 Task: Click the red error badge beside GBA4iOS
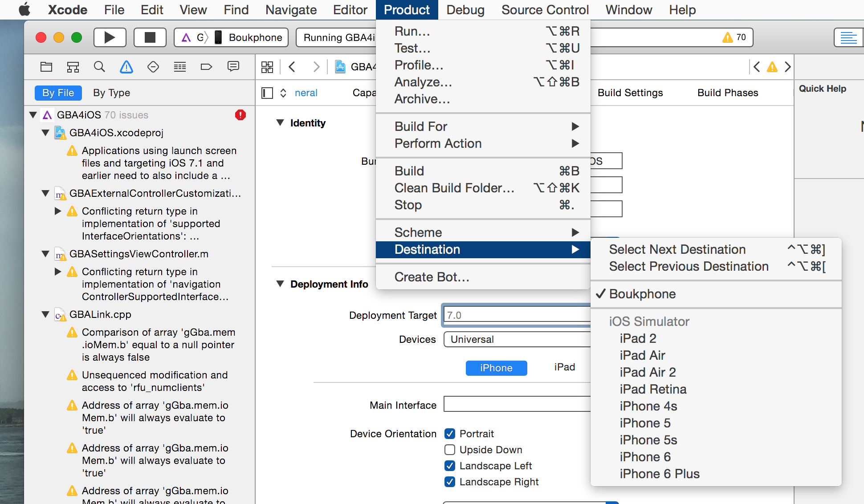click(x=240, y=115)
